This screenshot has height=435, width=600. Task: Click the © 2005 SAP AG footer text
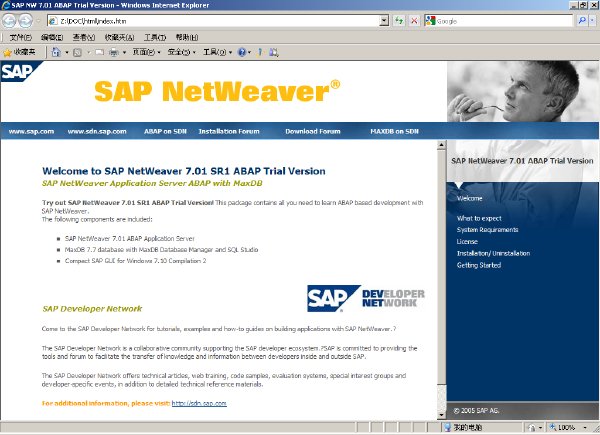coord(476,411)
